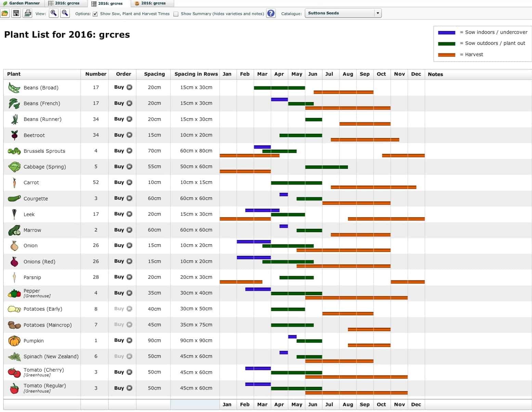Screen dimensions: 532x412
Task: Click Marrow spacing value 60cm
Action: [154, 230]
